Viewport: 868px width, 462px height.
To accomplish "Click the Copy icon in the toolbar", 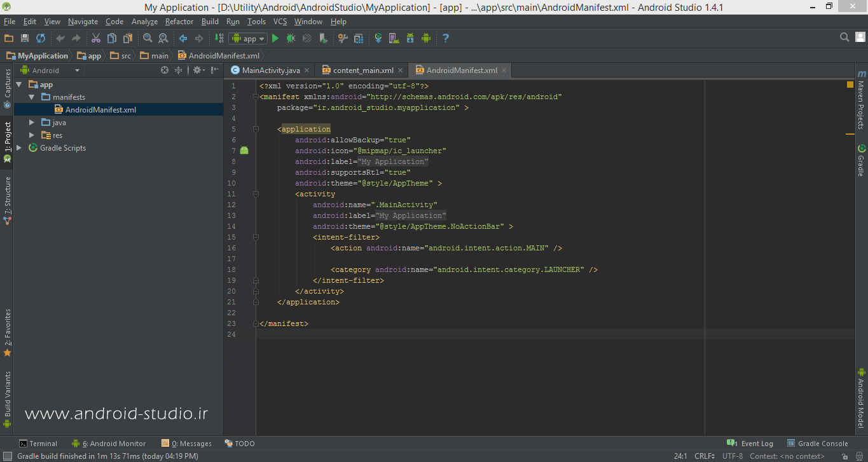I will point(112,38).
